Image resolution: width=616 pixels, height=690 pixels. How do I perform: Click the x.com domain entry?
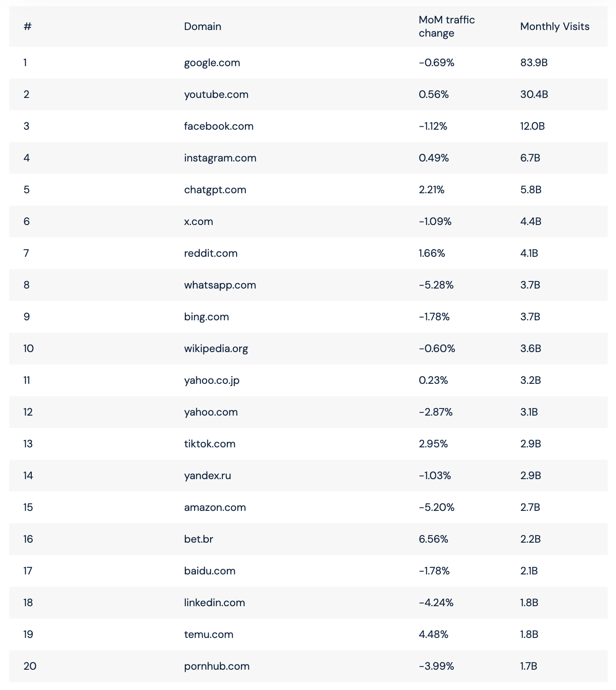(198, 221)
